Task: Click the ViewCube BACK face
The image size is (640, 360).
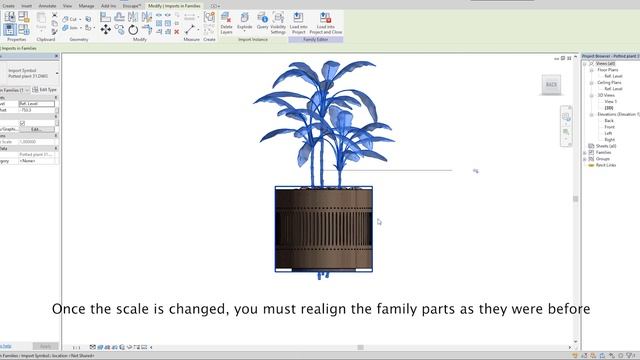Action: 551,84
